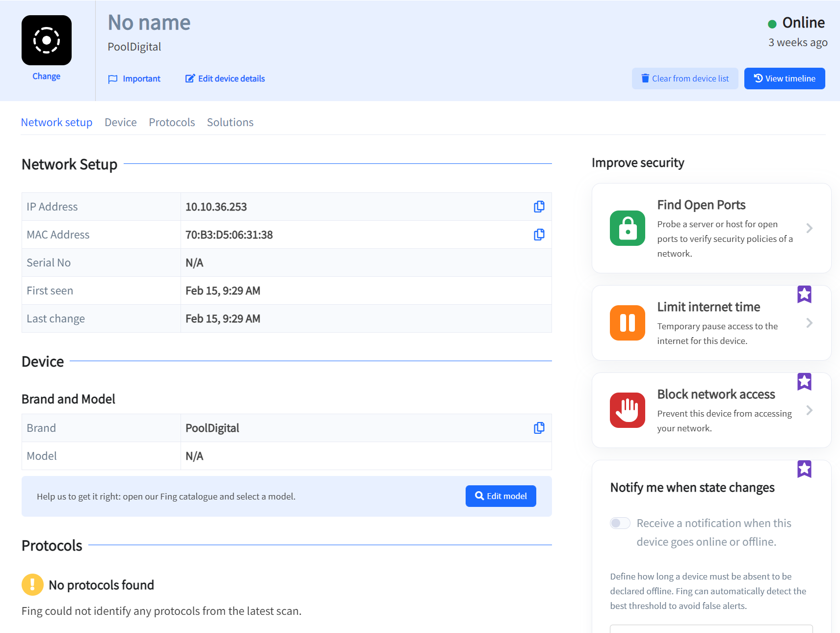Click the Notify me when state changes heading

pyautogui.click(x=692, y=487)
